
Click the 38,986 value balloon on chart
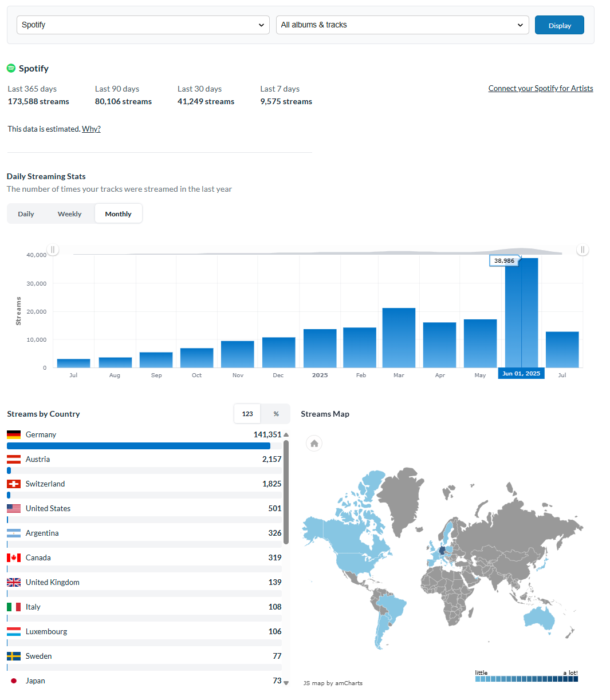(505, 260)
